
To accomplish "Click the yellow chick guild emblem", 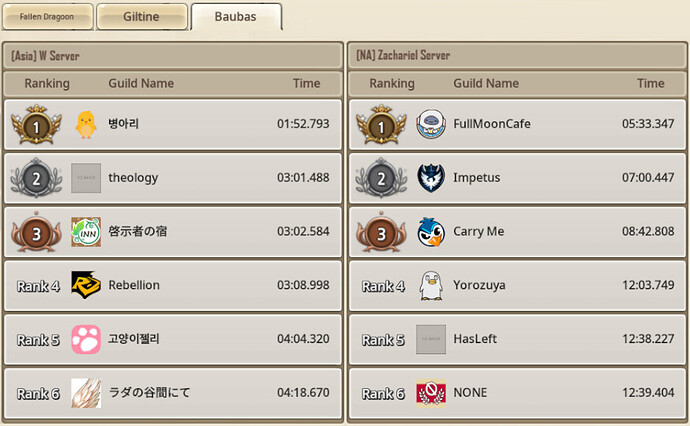I will click(x=86, y=125).
